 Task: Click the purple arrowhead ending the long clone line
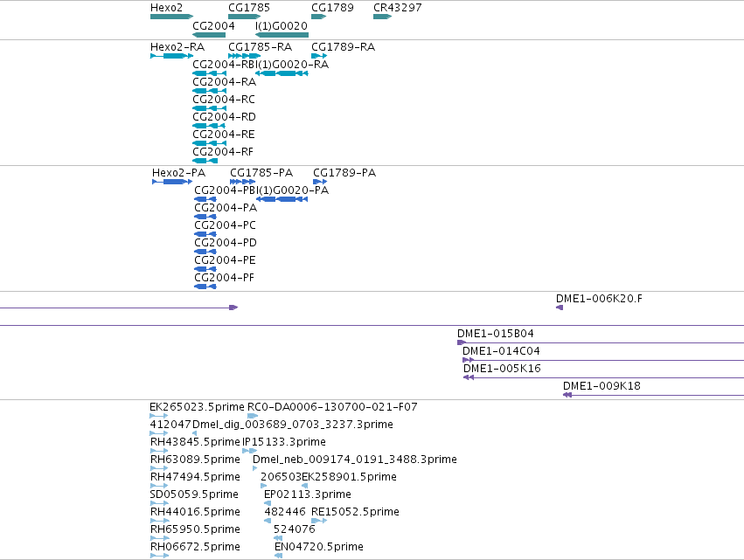[233, 308]
